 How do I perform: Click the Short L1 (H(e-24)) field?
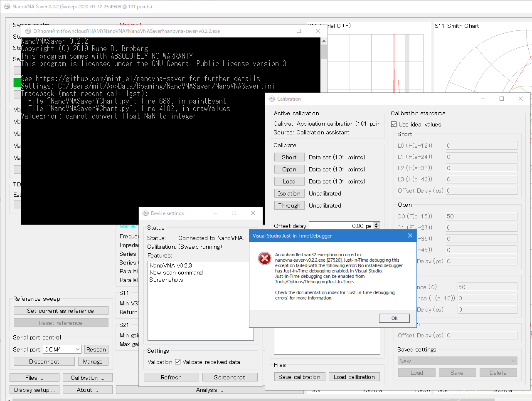point(482,157)
